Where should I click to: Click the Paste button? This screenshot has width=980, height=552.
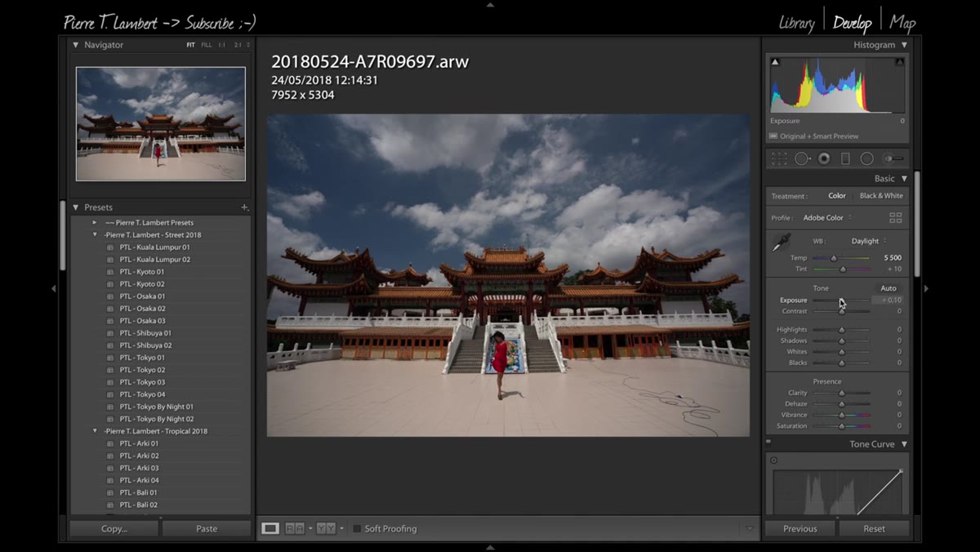coord(207,528)
